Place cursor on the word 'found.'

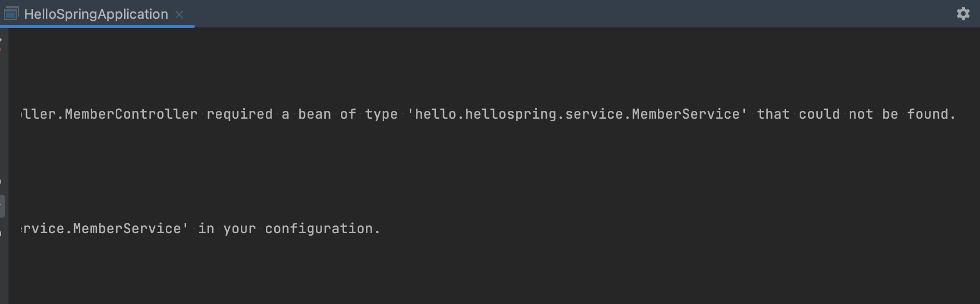click(932, 114)
